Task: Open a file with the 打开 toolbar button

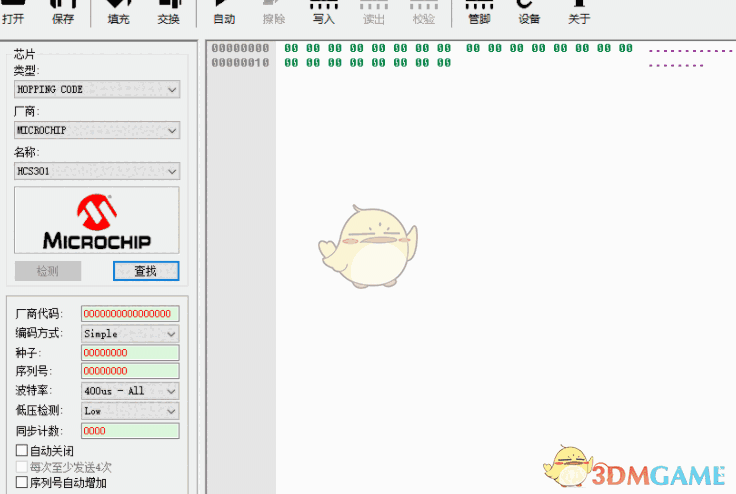Action: pyautogui.click(x=13, y=12)
